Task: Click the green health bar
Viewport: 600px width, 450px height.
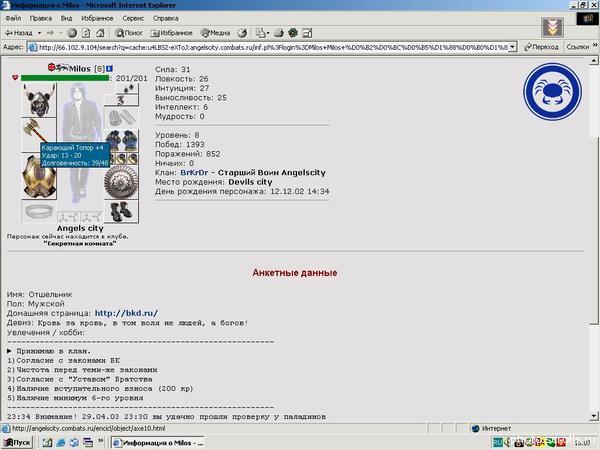Action: (x=65, y=78)
